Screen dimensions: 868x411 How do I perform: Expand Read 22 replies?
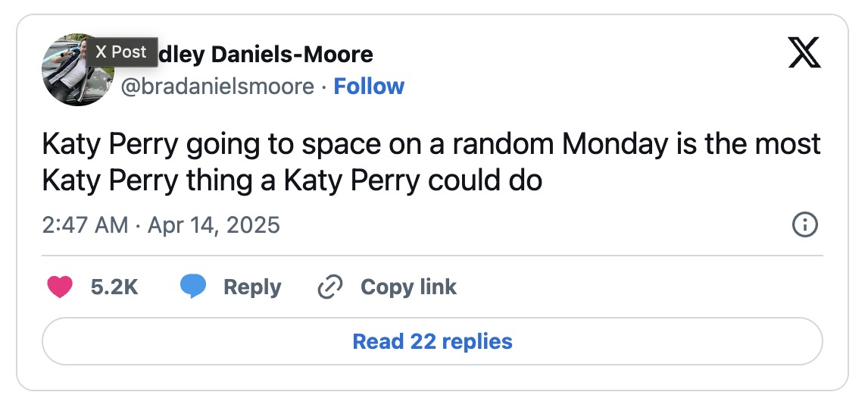pyautogui.click(x=432, y=341)
